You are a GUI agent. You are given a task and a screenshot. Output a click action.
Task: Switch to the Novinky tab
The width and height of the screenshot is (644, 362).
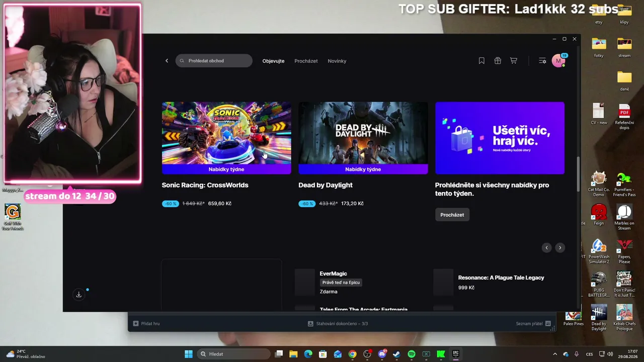click(x=337, y=61)
